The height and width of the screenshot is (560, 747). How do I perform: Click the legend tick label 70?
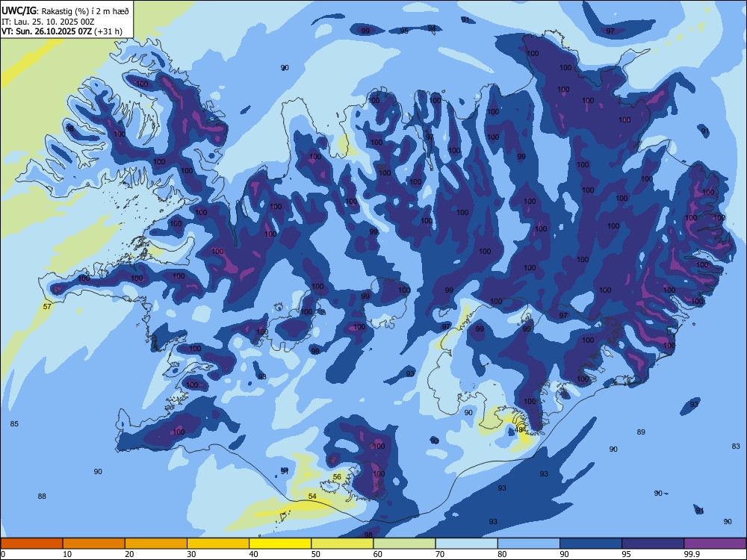pyautogui.click(x=440, y=554)
